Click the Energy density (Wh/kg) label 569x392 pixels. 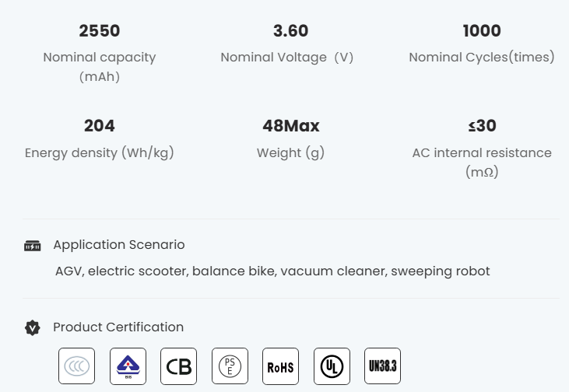[x=100, y=153]
